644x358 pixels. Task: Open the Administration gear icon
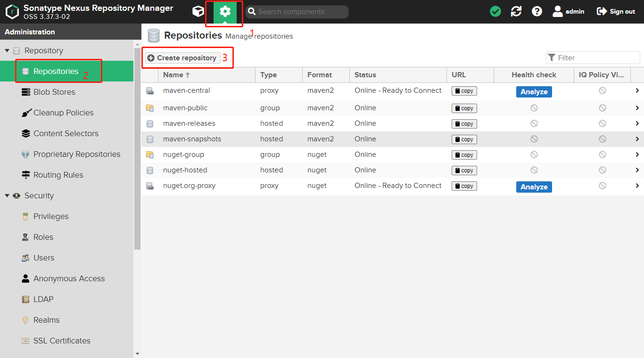coord(225,12)
